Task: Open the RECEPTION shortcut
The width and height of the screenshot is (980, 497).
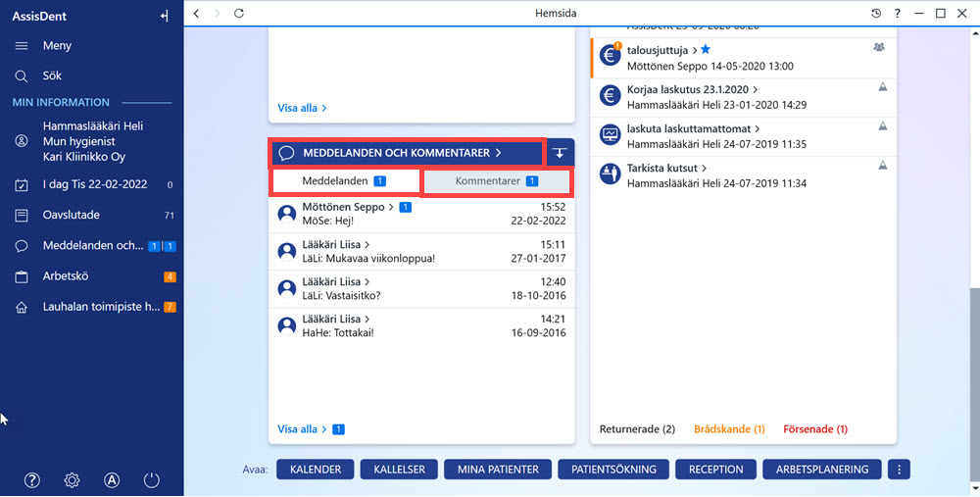Action: click(715, 470)
